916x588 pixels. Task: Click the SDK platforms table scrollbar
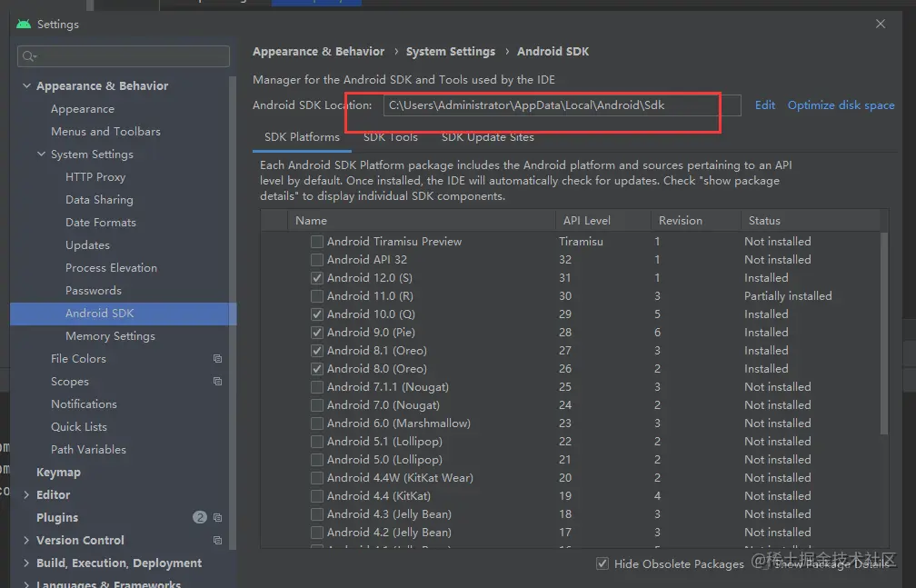pos(884,334)
